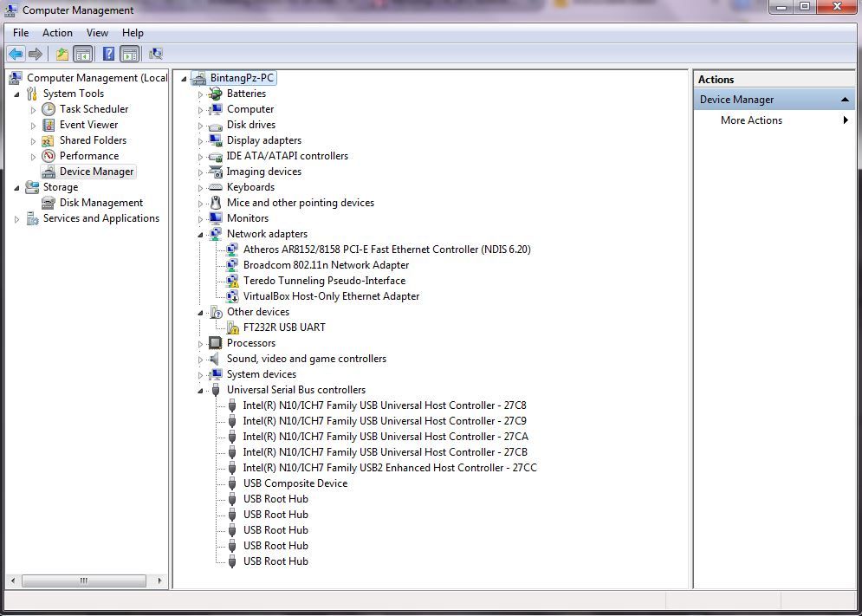Click the Show/Hide Console Tree toolbar icon

pos(82,53)
